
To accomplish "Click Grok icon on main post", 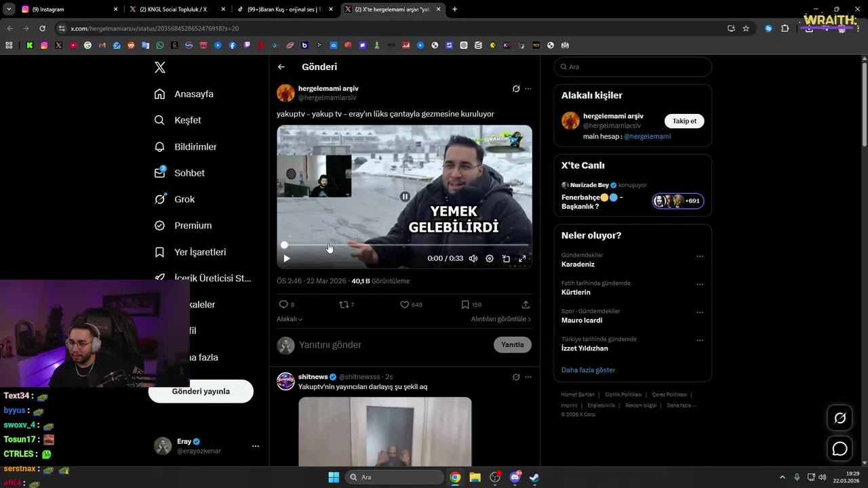I will pos(516,89).
